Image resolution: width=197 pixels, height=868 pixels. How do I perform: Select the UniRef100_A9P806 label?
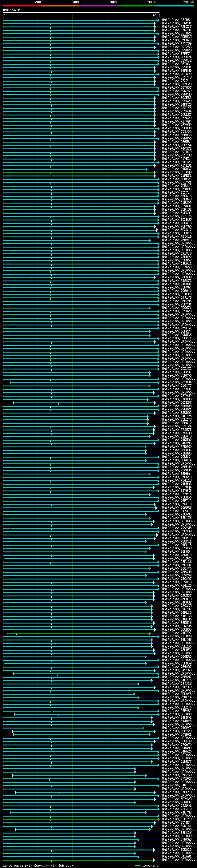pos(177,139)
